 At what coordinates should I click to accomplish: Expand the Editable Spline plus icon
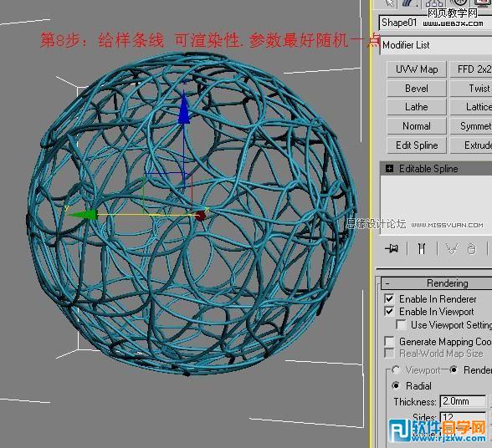(x=389, y=169)
